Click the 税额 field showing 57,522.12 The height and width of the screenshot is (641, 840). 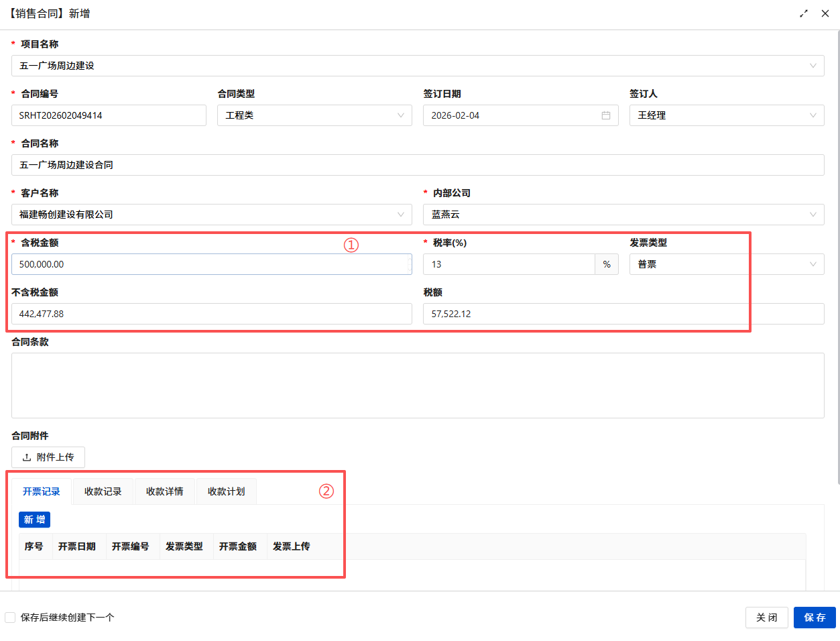623,314
